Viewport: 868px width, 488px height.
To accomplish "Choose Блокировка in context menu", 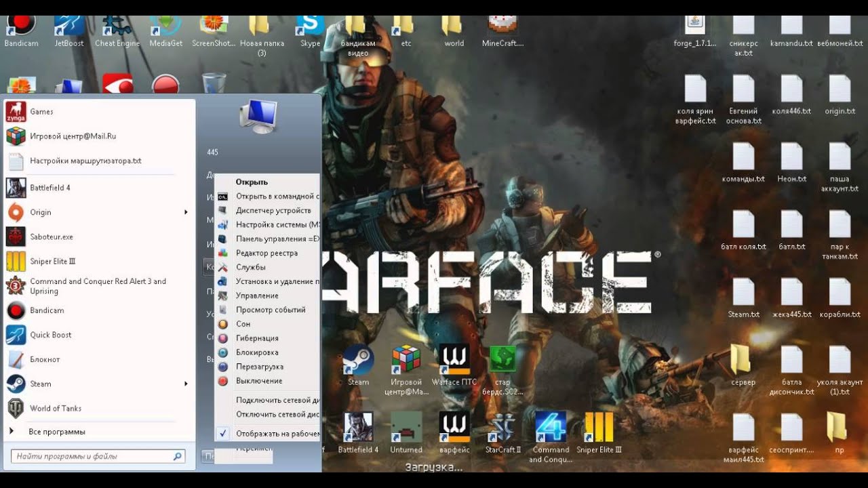I will tap(268, 352).
